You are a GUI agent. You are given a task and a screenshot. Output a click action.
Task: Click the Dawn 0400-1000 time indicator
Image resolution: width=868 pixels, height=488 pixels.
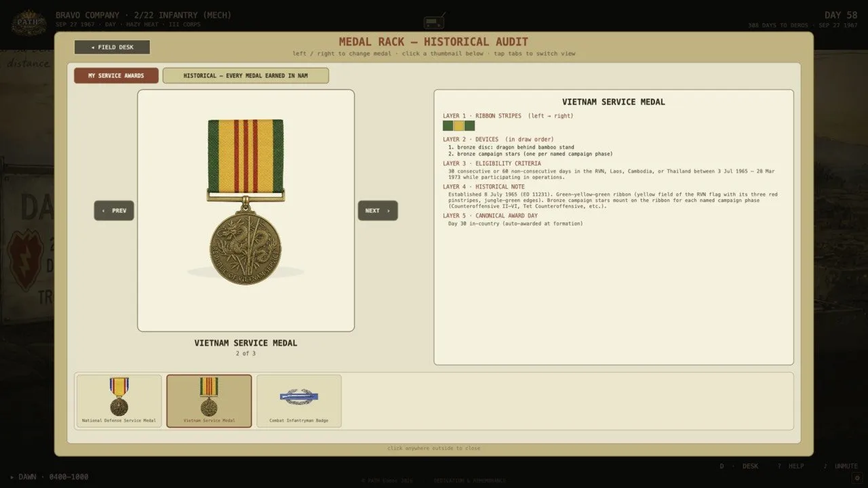coord(49,477)
